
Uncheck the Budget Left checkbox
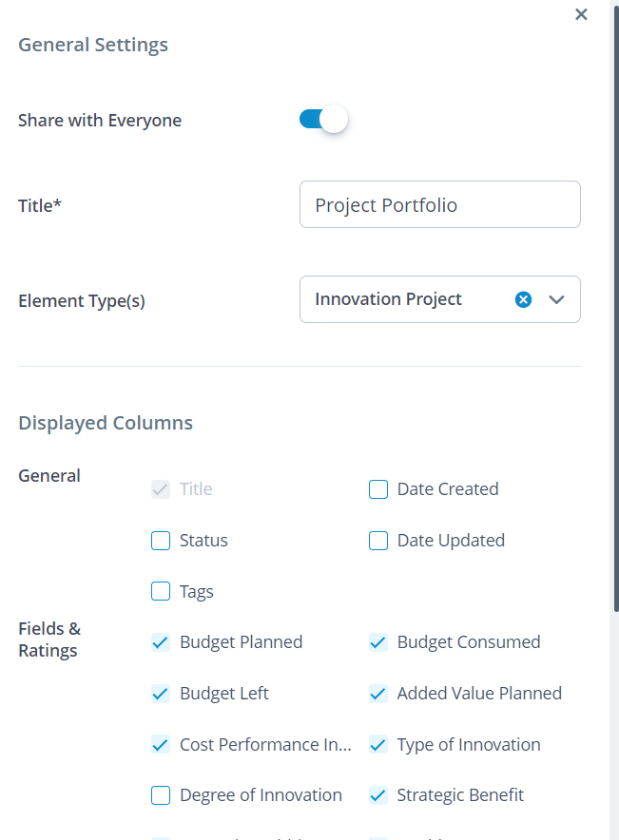161,694
